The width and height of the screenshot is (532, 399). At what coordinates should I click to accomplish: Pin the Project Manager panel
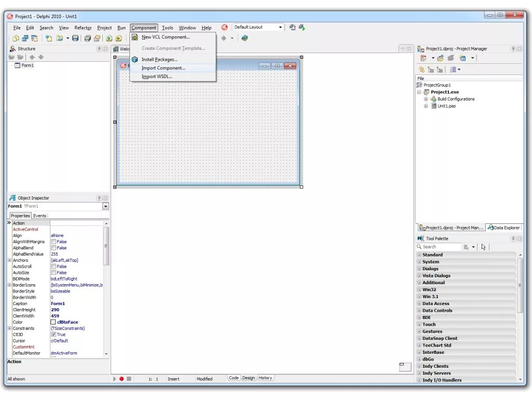513,49
